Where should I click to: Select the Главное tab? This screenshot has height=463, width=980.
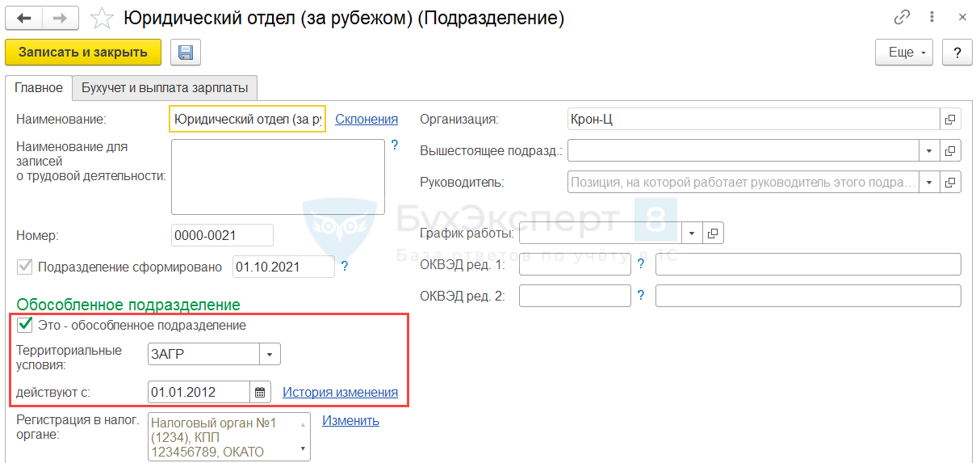tap(38, 88)
